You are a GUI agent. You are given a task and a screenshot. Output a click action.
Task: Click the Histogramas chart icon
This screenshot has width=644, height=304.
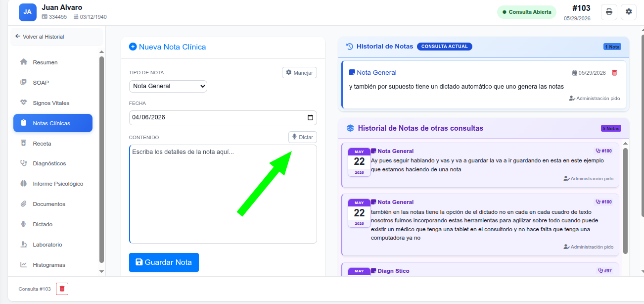23,264
